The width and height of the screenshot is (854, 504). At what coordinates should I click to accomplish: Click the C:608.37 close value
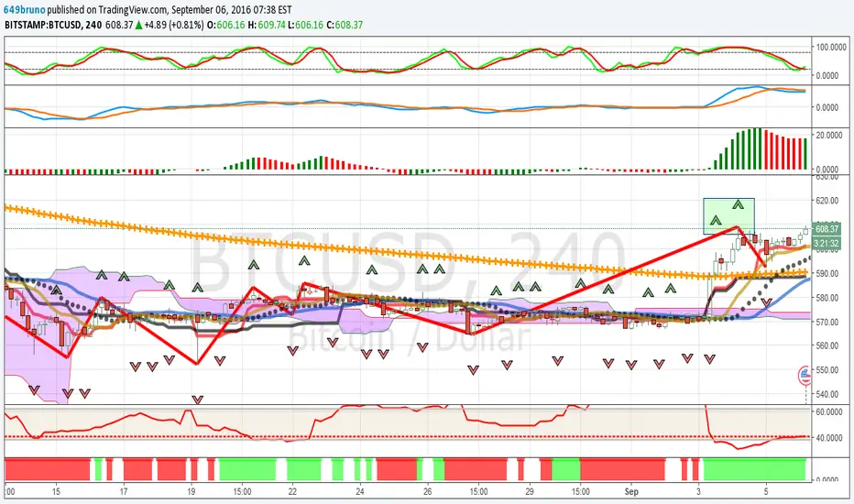(x=345, y=25)
